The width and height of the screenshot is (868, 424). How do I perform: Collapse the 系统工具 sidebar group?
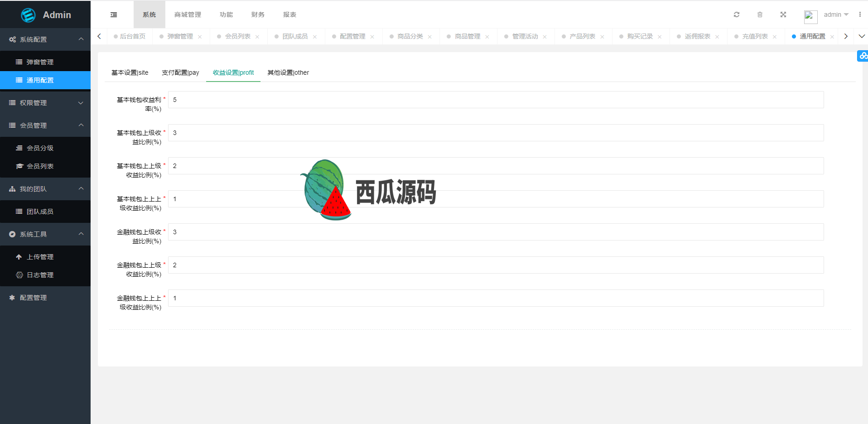45,234
